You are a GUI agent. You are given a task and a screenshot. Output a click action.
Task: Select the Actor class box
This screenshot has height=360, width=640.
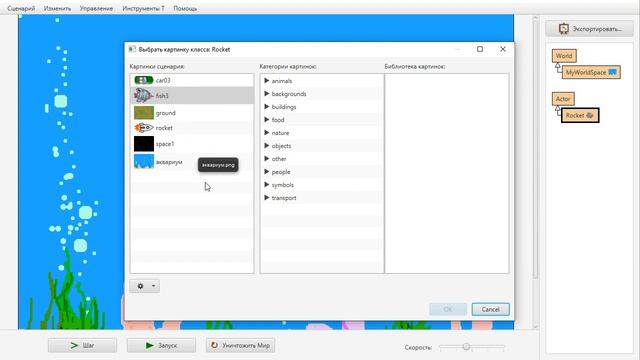pos(563,99)
